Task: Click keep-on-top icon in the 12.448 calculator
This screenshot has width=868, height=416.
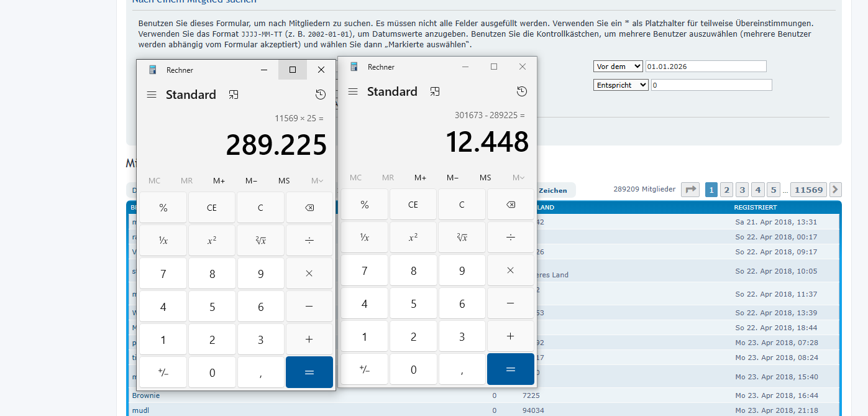Action: 435,92
